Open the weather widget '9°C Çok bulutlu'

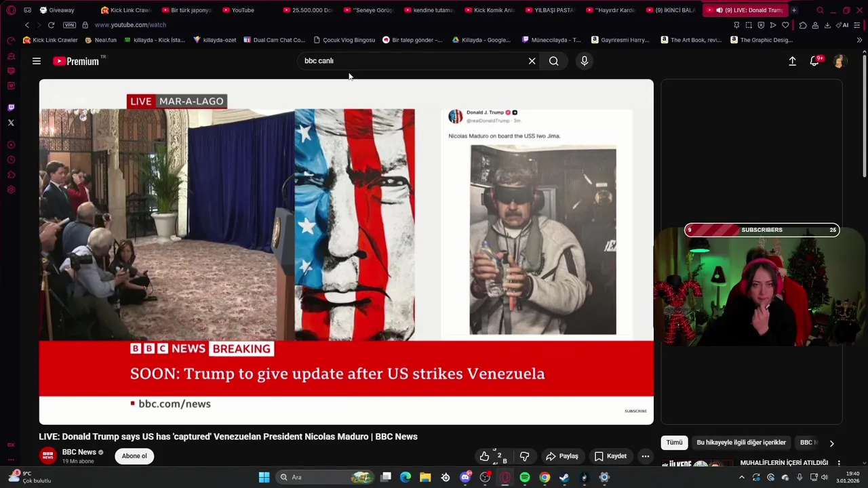31,477
